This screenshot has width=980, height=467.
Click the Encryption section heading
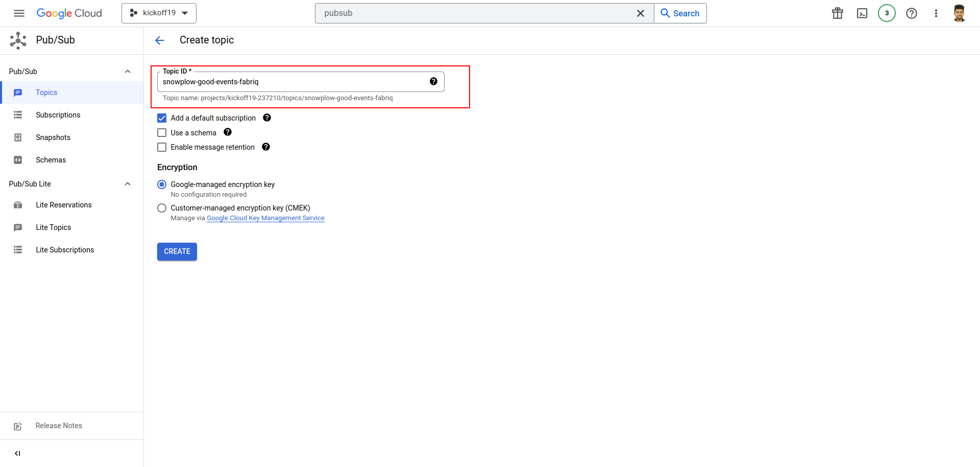[x=177, y=167]
